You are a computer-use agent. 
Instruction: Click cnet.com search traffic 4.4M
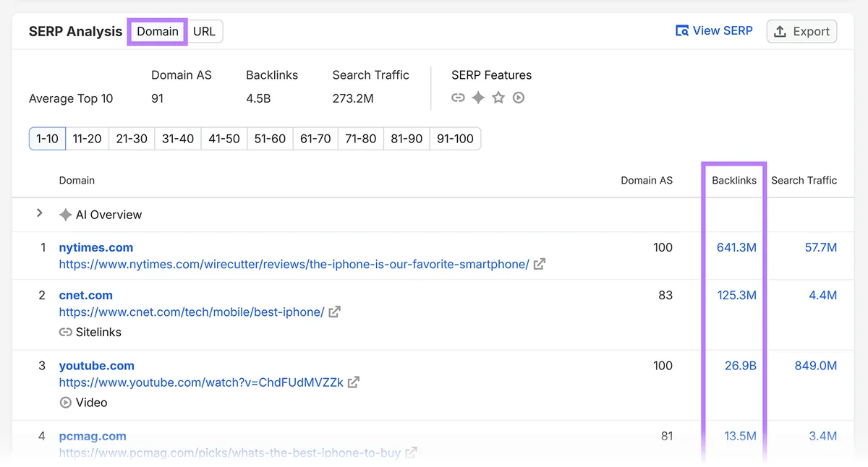(823, 295)
